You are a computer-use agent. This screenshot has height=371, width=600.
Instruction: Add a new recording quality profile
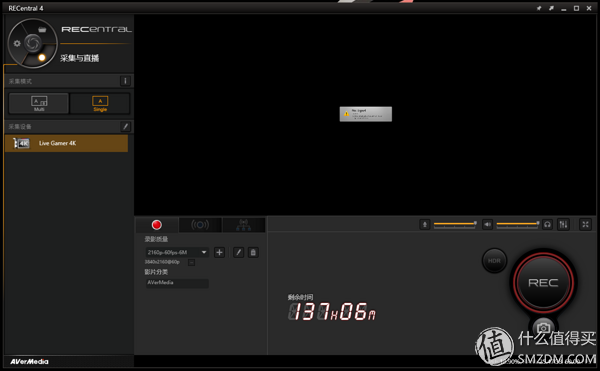coord(219,252)
